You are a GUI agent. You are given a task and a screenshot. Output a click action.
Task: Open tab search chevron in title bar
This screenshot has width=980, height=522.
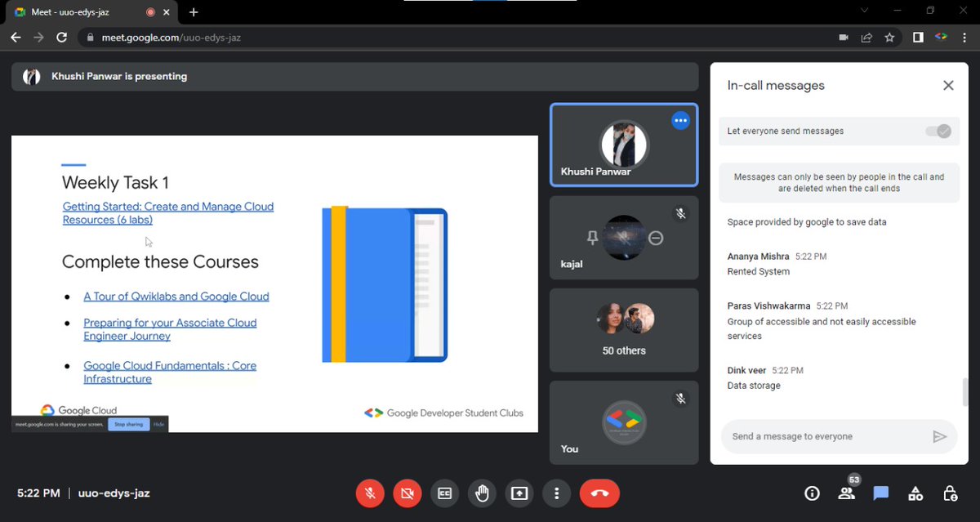click(x=865, y=11)
